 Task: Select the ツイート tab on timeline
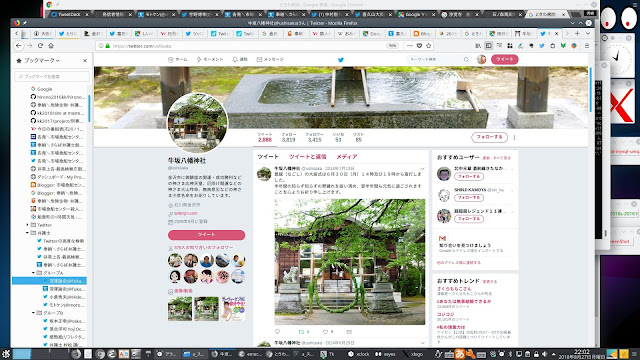tap(268, 157)
